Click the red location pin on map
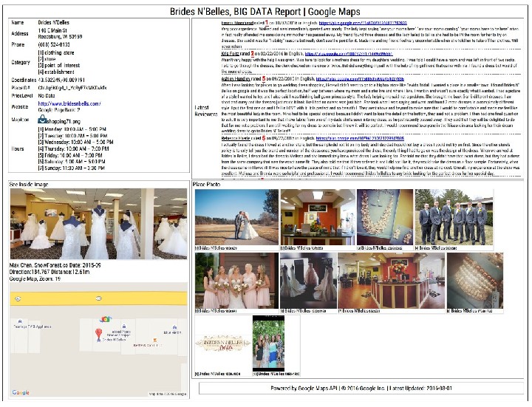Viewport: 532px width, 407px height. click(x=98, y=334)
